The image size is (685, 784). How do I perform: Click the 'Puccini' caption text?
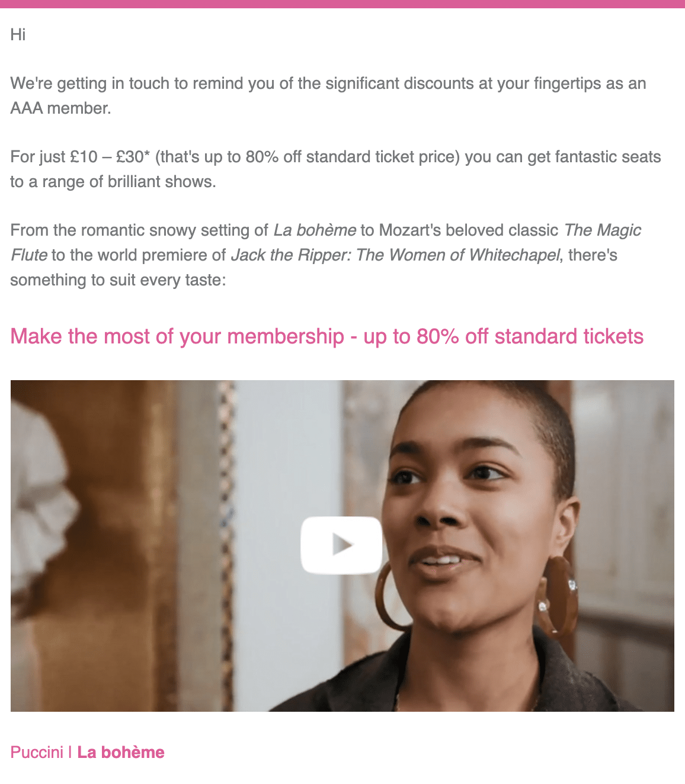[x=37, y=752]
